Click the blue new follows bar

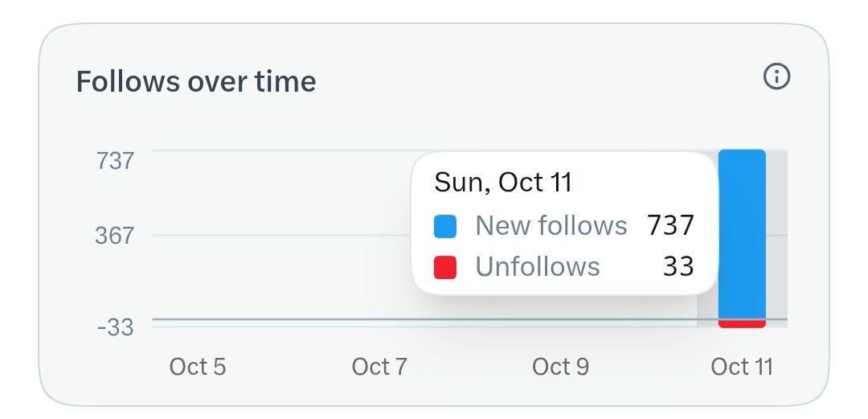(x=742, y=235)
